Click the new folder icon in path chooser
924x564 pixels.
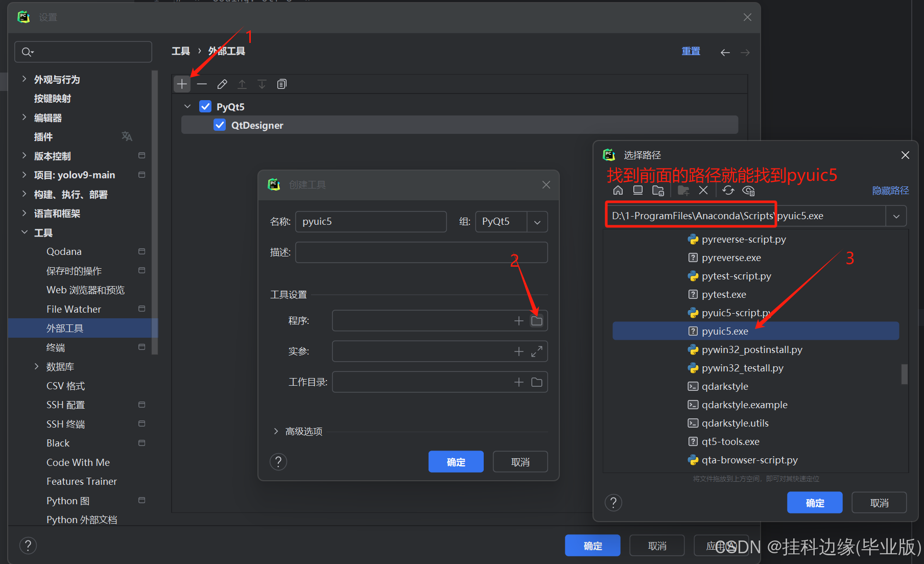point(683,191)
